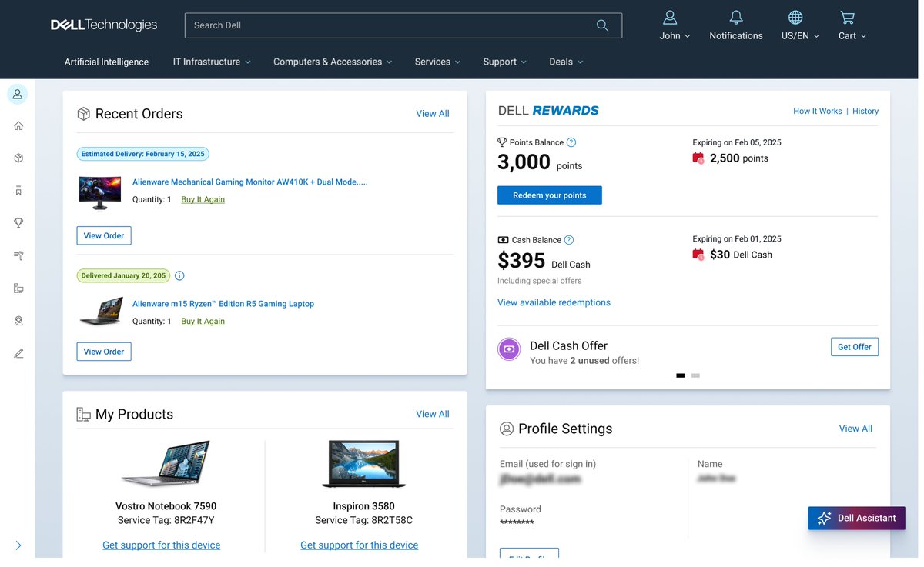Click the Vostro Notebook 7590 image
Image resolution: width=924 pixels, height=567 pixels.
[x=166, y=464]
